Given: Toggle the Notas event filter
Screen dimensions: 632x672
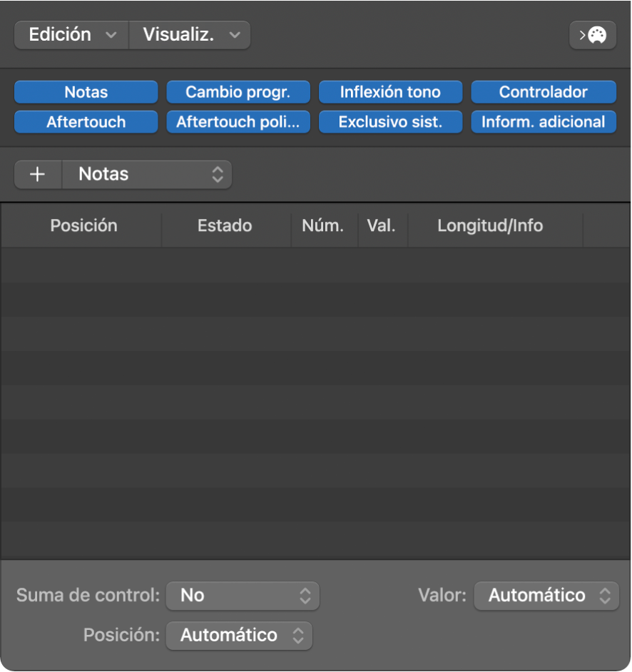Looking at the screenshot, I should coord(86,92).
